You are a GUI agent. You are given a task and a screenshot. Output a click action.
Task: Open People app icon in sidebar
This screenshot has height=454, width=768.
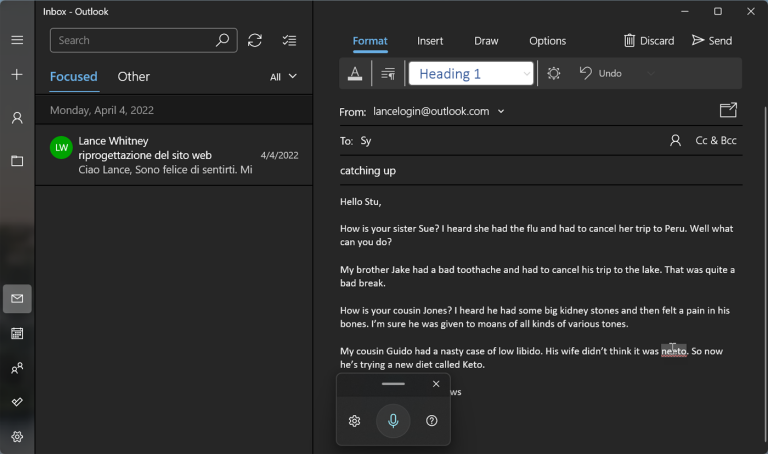point(17,368)
